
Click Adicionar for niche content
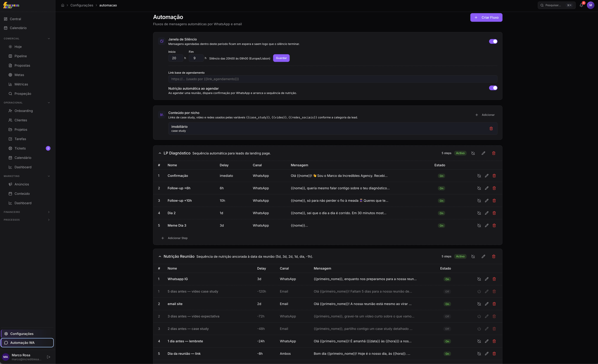(x=485, y=115)
